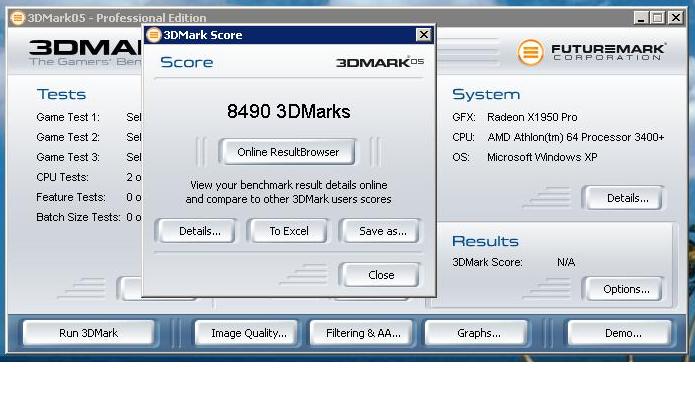Click the 'Results' section heading
This screenshot has height=400, width=695.
click(x=485, y=241)
